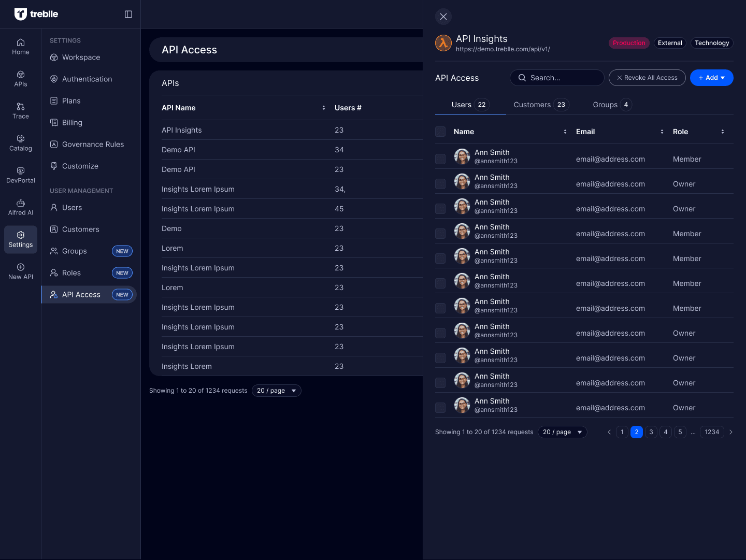
Task: Click Revoke All Access button
Action: pos(647,78)
